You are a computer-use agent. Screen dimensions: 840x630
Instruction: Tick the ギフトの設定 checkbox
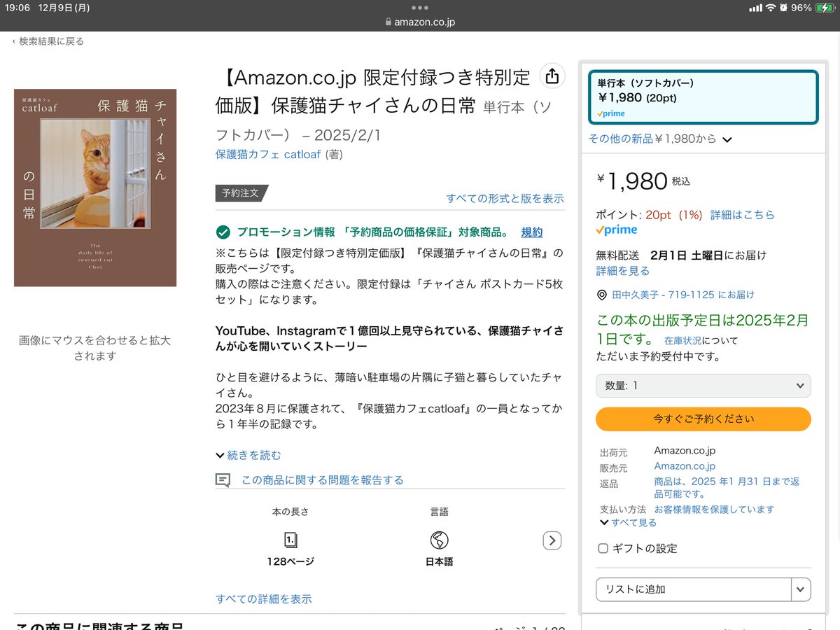(x=603, y=548)
